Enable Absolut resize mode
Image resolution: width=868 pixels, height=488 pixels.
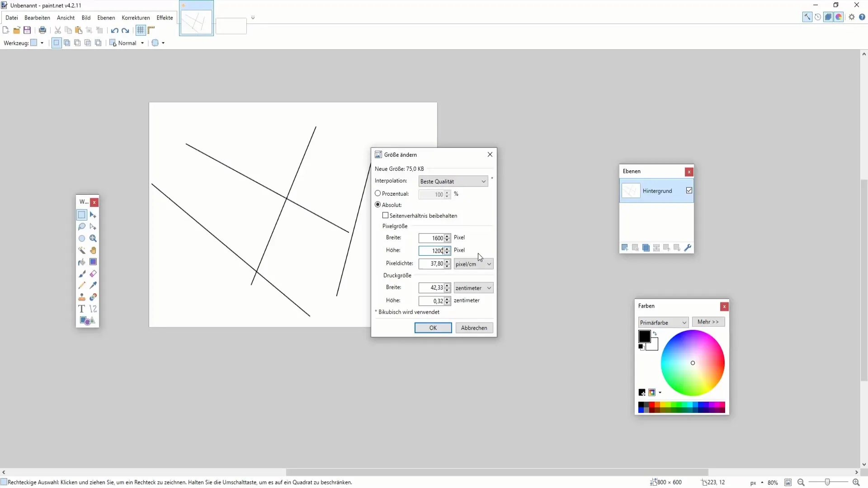pos(377,204)
